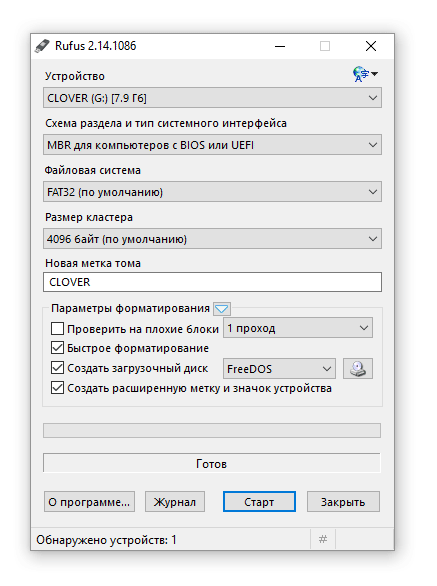Click the Закрыть button
The width and height of the screenshot is (437, 586).
[343, 502]
